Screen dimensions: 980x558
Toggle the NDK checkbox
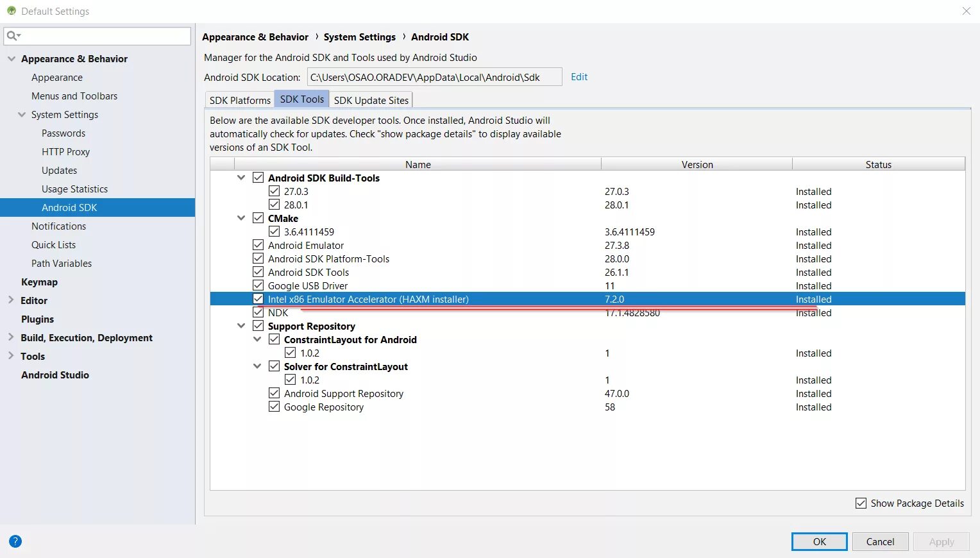pos(258,312)
